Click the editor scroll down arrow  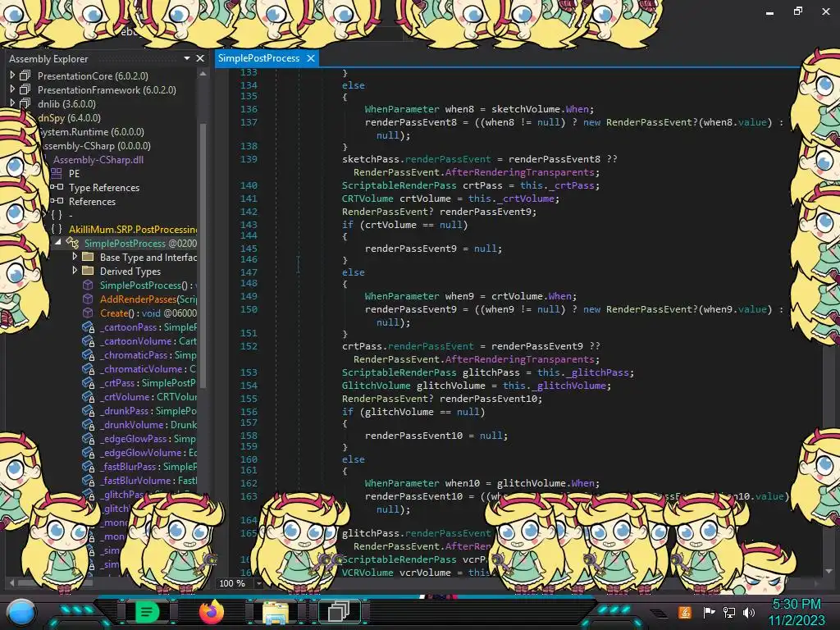pos(830,571)
